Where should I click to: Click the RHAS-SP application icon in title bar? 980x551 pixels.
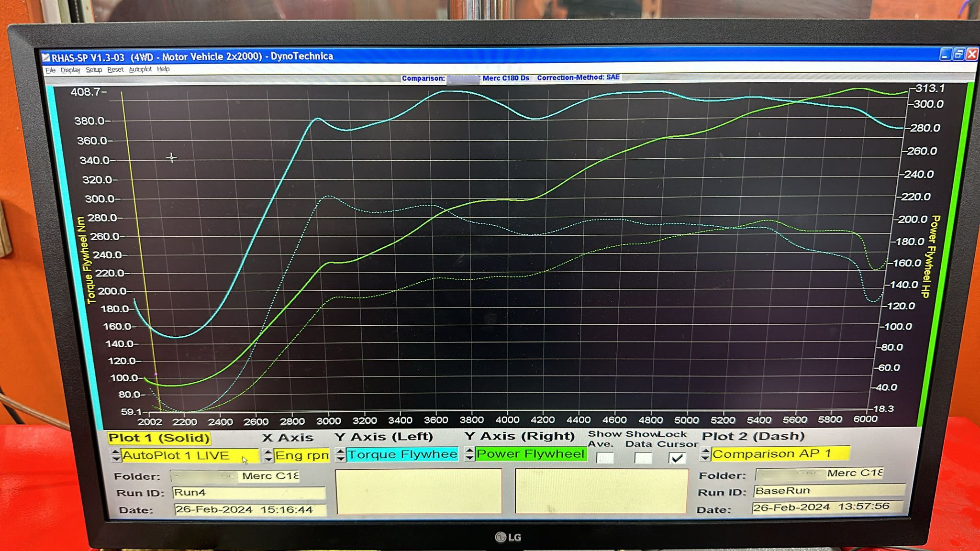pos(46,58)
